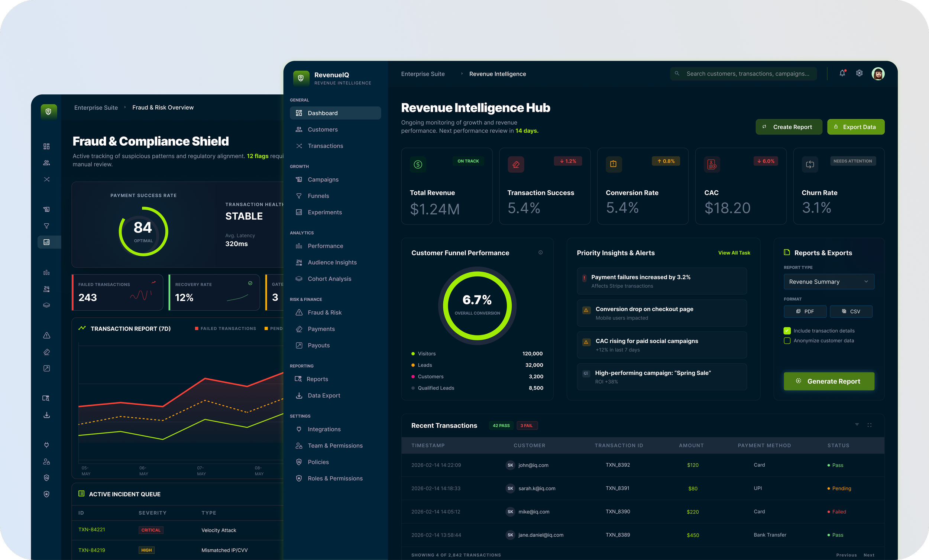The image size is (929, 560).
Task: Check Anonymize customer data checkbox
Action: pos(787,340)
